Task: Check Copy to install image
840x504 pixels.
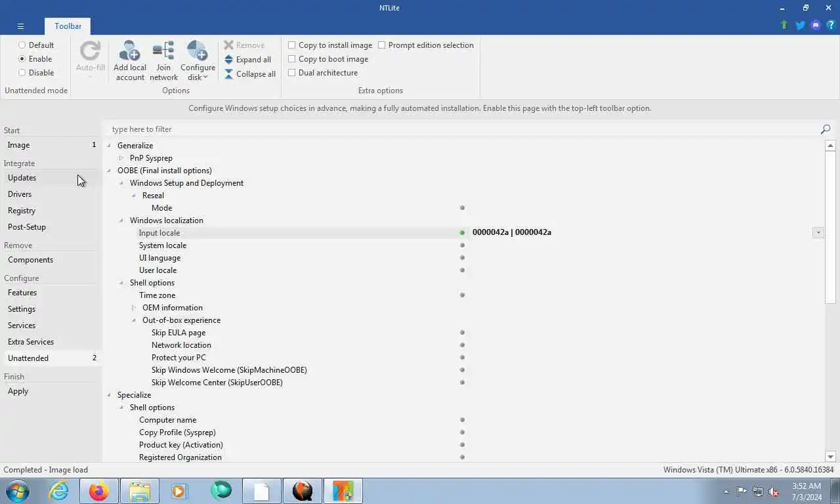Action: [292, 45]
